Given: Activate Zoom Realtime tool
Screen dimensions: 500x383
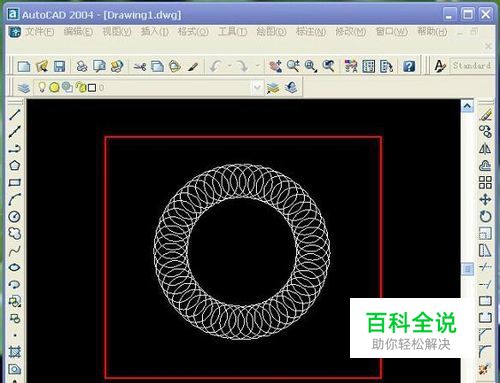Looking at the screenshot, I should 293,66.
